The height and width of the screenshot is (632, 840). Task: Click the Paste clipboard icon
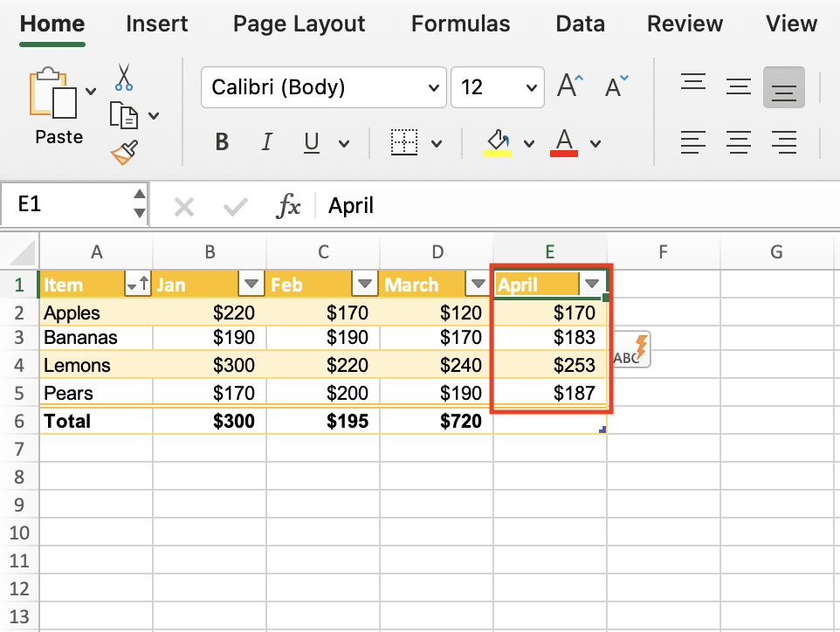(x=52, y=93)
